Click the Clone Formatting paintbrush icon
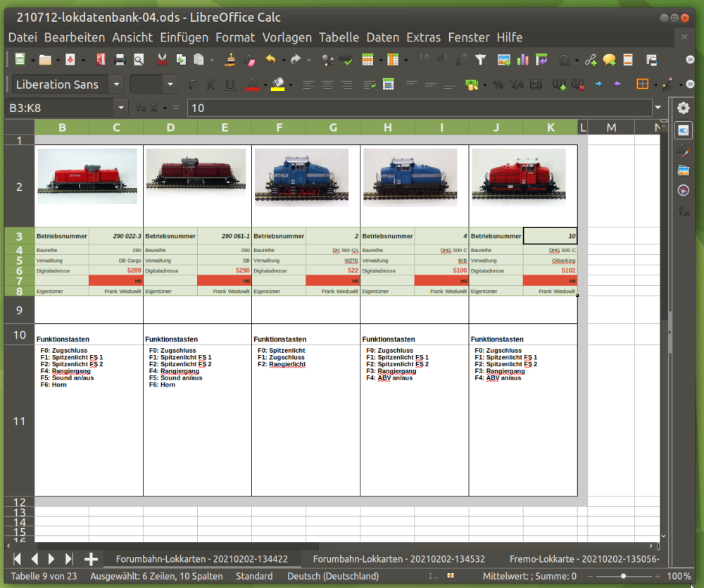 230,60
